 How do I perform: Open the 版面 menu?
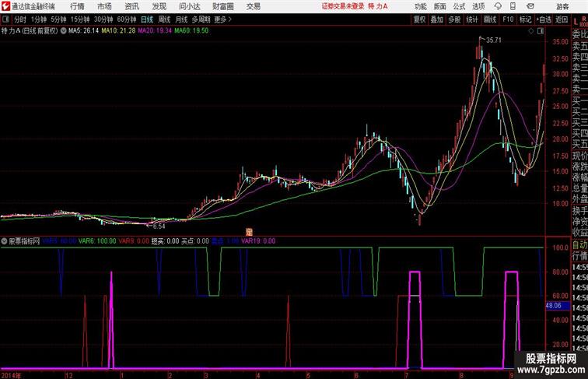440,6
